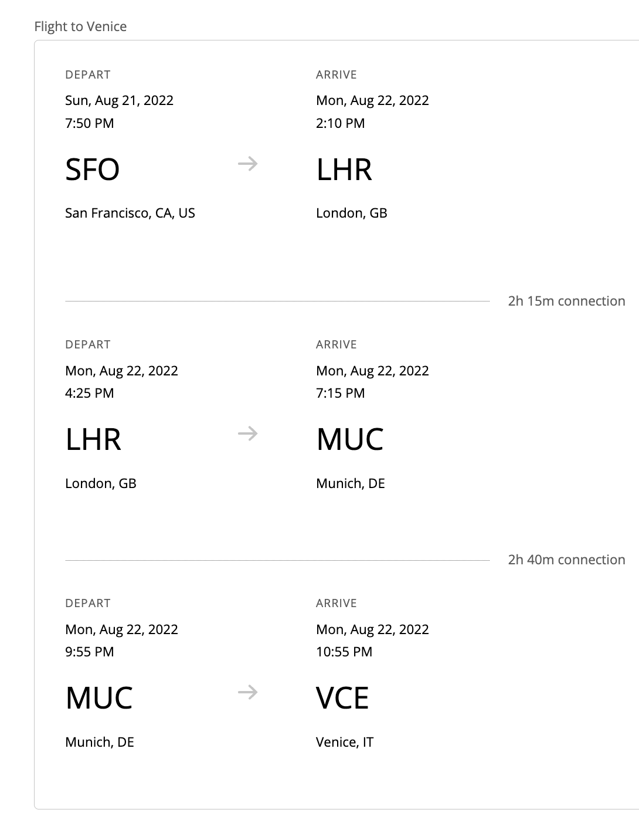
Task: Select the 2h 15m connection label
Action: (566, 301)
